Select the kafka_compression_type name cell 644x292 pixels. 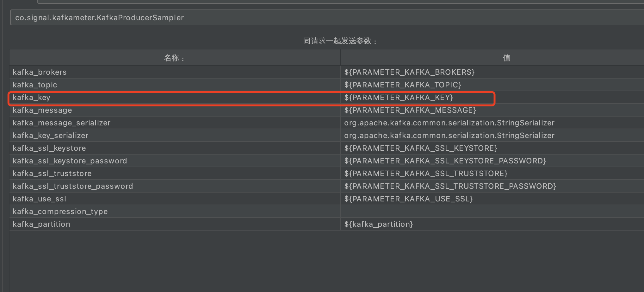pos(175,212)
